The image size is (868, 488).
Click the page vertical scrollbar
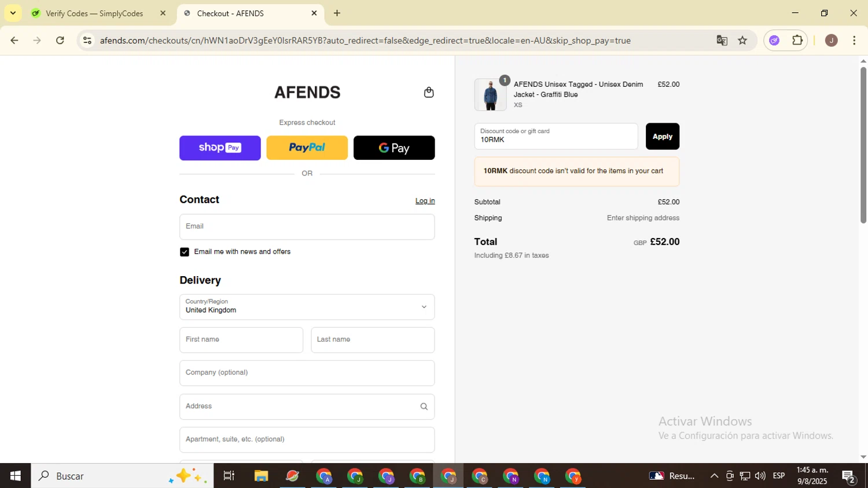863,145
